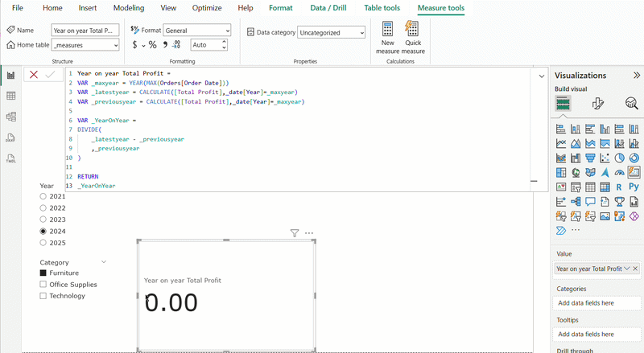The width and height of the screenshot is (644, 353).
Task: Open the File menu
Action: click(18, 8)
